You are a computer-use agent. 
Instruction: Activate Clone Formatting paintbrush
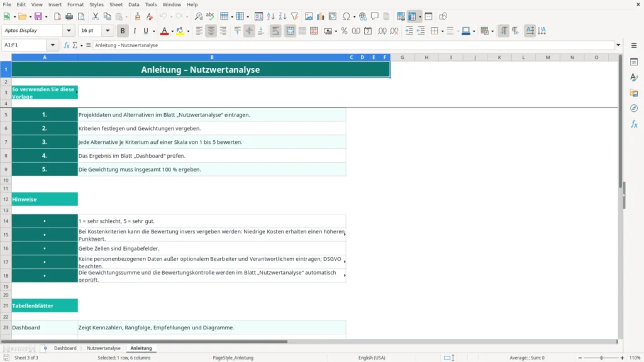click(138, 16)
